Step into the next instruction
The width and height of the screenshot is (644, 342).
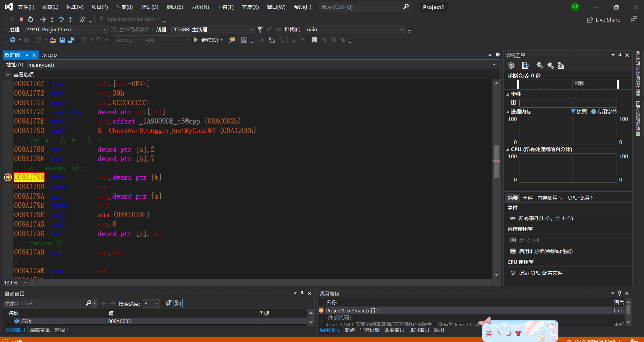[52, 19]
